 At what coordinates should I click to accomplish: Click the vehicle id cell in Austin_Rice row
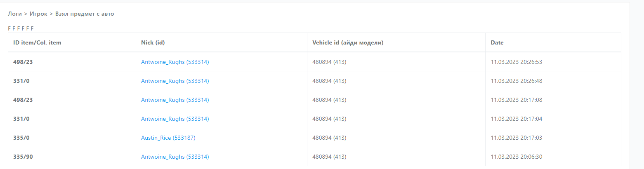pyautogui.click(x=329, y=138)
